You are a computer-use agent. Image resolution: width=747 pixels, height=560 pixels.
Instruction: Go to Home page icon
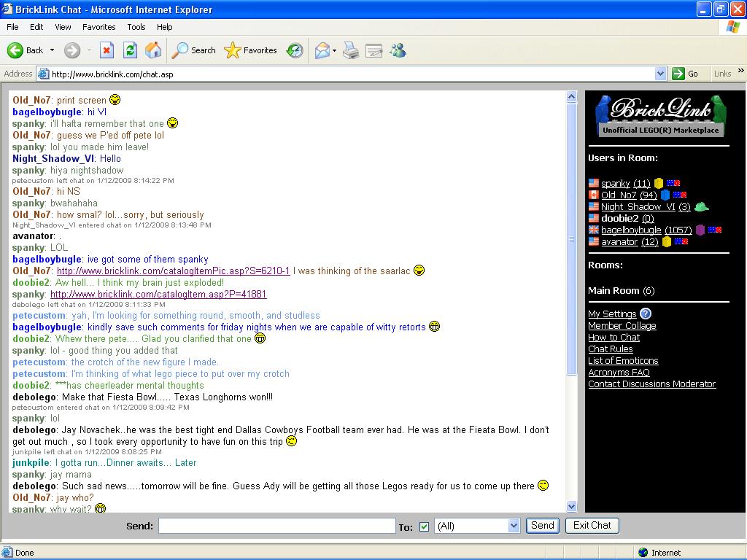[x=153, y=50]
